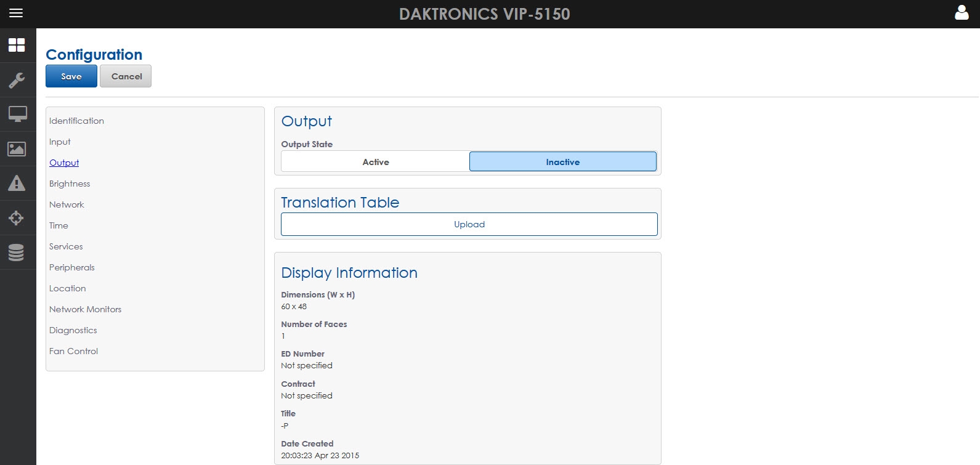
Task: Upload a translation table
Action: [469, 224]
